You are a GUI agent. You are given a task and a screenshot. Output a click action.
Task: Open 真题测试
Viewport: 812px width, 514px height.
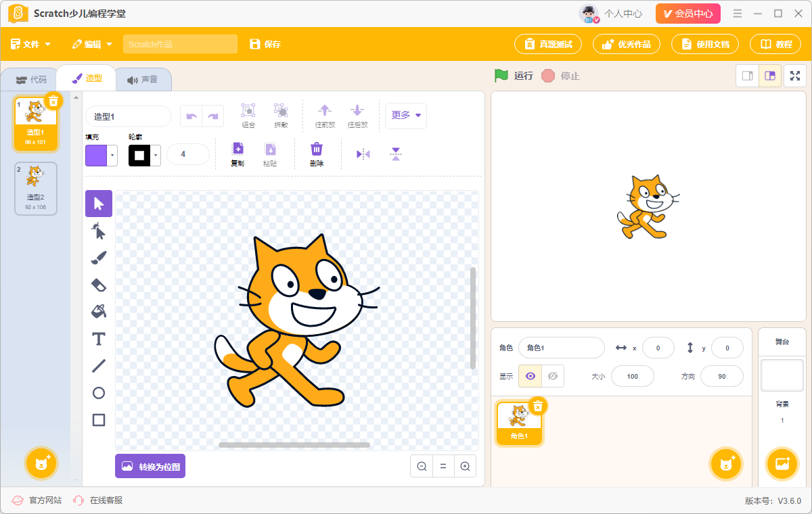[x=548, y=44]
